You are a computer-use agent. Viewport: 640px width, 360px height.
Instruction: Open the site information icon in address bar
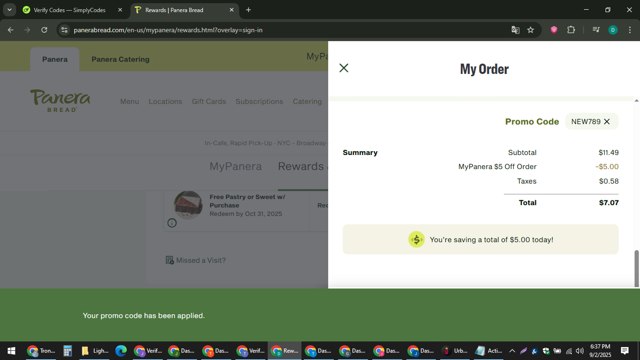pos(64,30)
